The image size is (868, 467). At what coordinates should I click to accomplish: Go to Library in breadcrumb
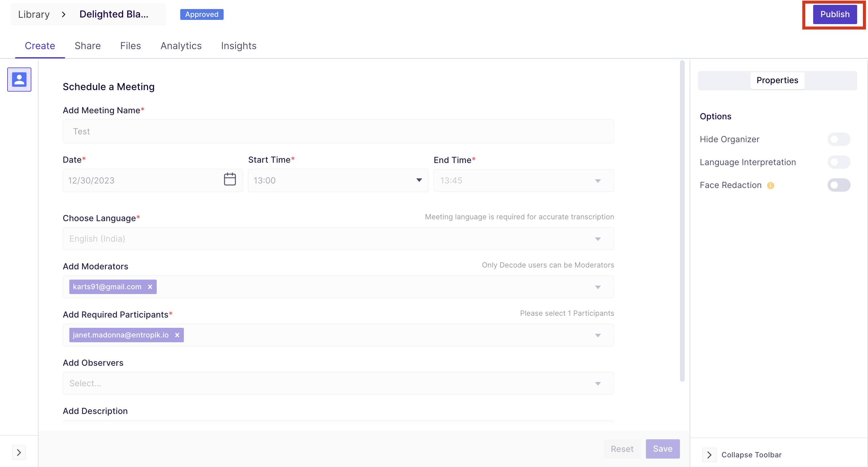[34, 14]
